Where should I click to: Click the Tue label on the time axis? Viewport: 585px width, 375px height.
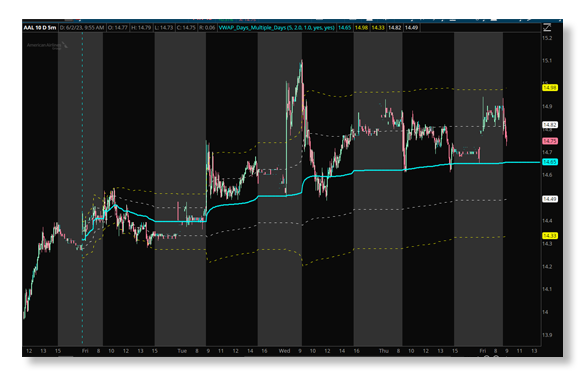click(182, 351)
